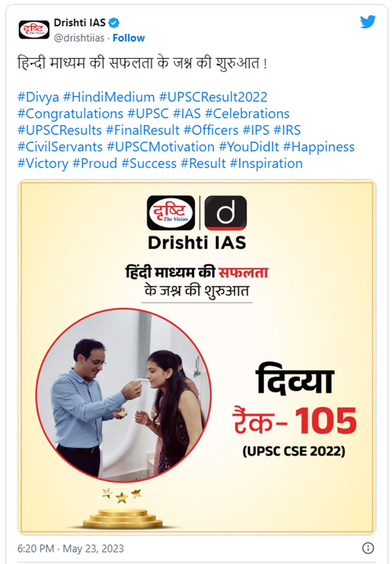Open the #YouDidIt hashtag
392x564 pixels.
(249, 147)
